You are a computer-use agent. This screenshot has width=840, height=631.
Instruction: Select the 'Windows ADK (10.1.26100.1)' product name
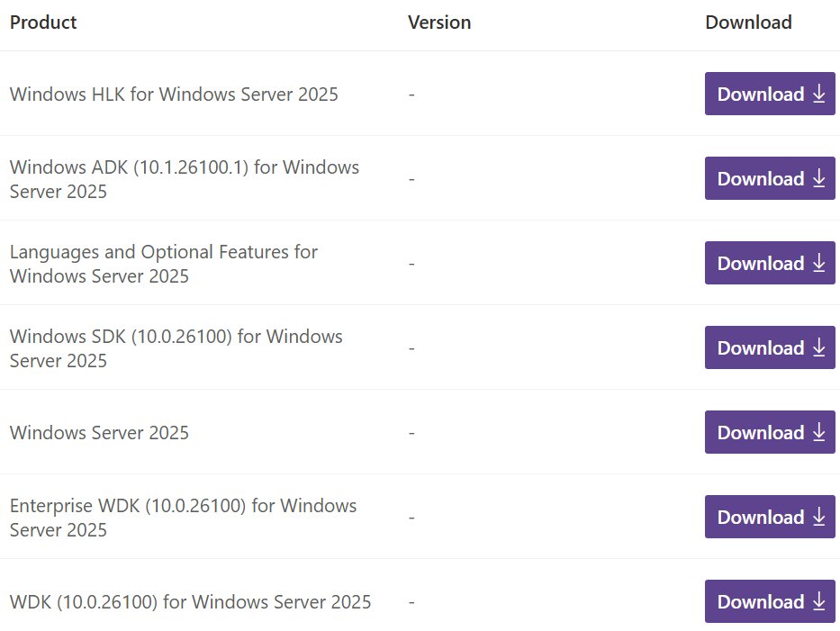point(185,179)
